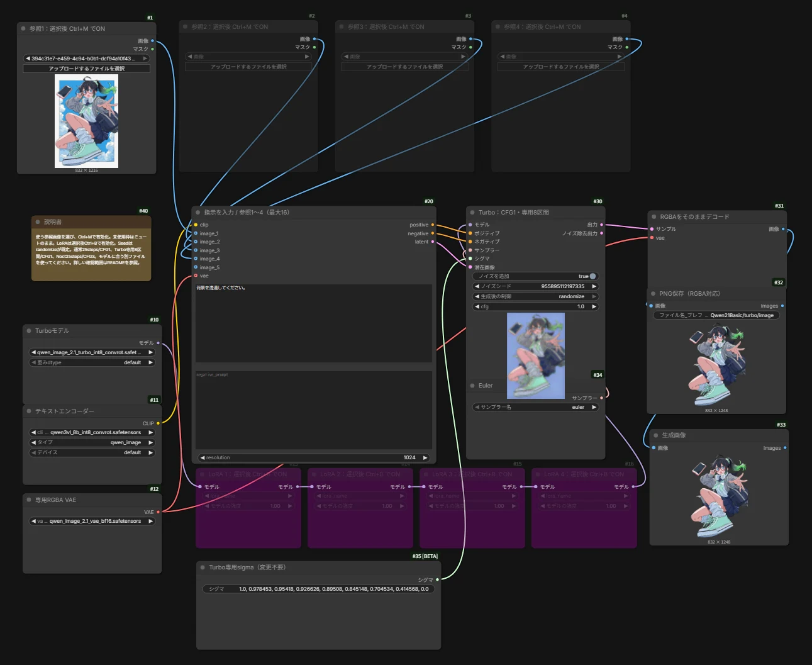Collapse the 参照1 node using its title dot
Screen dimensions: 812x665
click(x=23, y=29)
